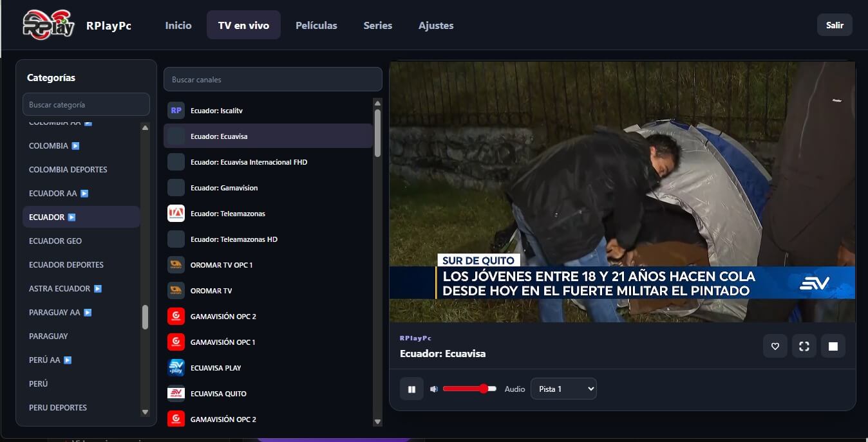
Task: Click the live video player area
Action: tap(622, 192)
